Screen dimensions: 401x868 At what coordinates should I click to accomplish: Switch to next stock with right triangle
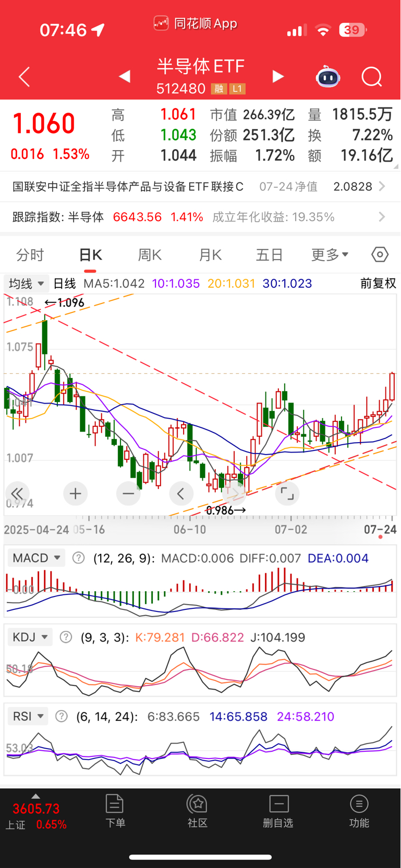click(278, 77)
